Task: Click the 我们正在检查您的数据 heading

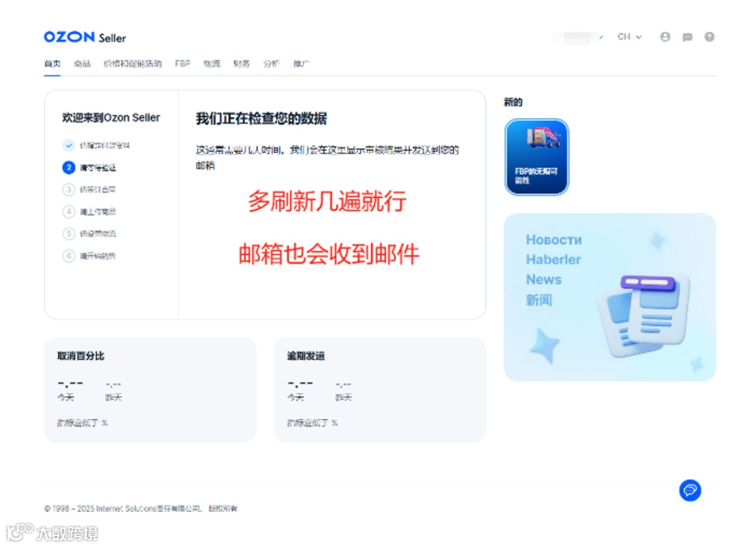Action: (x=261, y=118)
